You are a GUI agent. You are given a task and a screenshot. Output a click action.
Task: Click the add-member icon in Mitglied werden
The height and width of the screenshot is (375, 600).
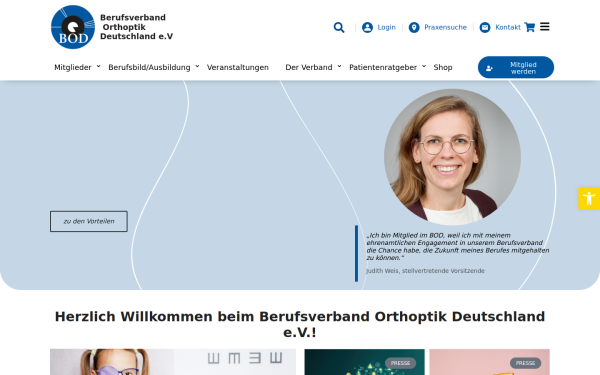click(x=489, y=68)
